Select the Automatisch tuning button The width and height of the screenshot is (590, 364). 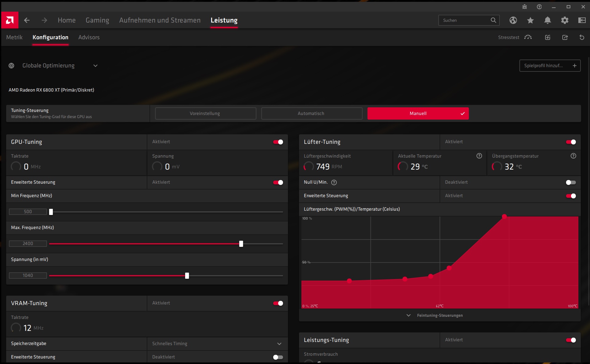pos(312,113)
